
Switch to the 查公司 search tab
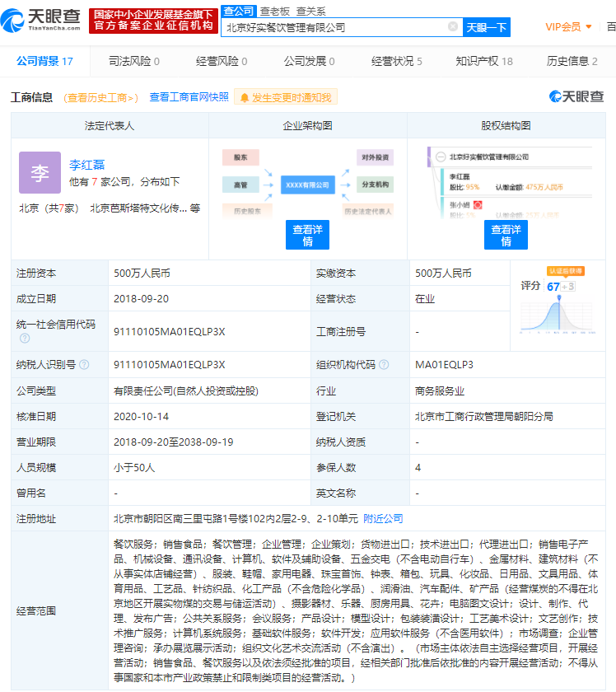(239, 11)
